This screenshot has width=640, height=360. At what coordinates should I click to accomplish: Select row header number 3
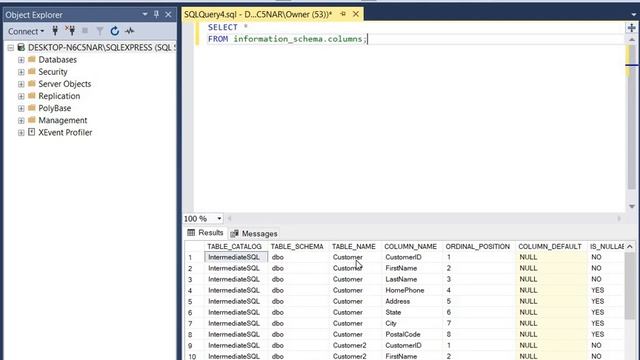[x=194, y=280]
